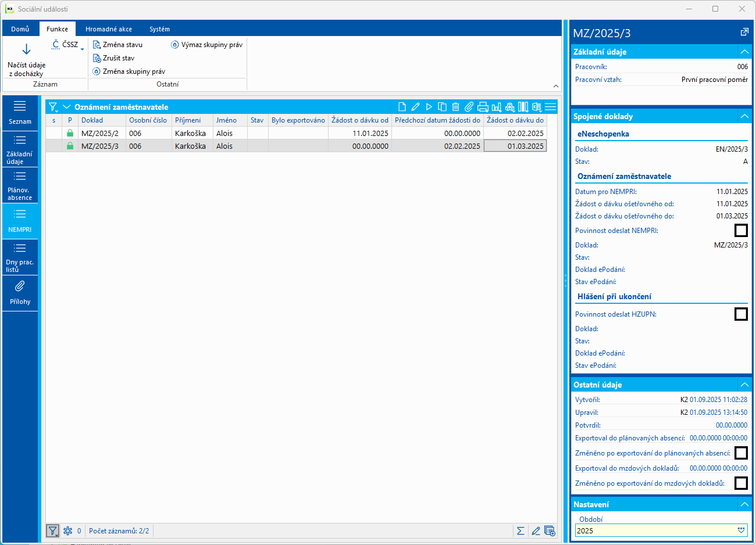
Task: Collapse the Nastavení section
Action: click(744, 504)
